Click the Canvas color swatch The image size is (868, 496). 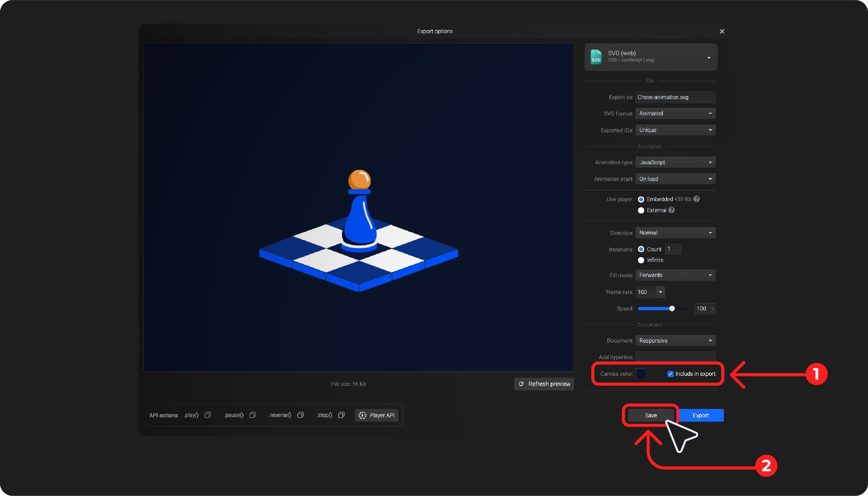(641, 374)
